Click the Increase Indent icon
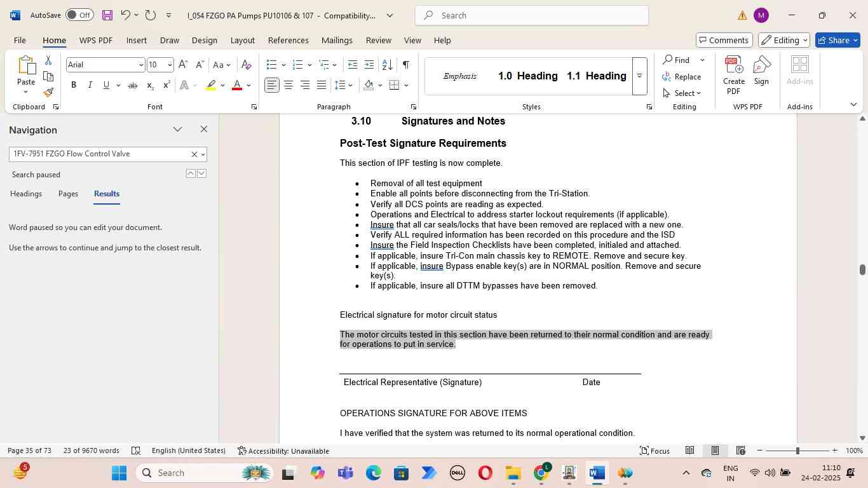The height and width of the screenshot is (488, 868). click(370, 65)
